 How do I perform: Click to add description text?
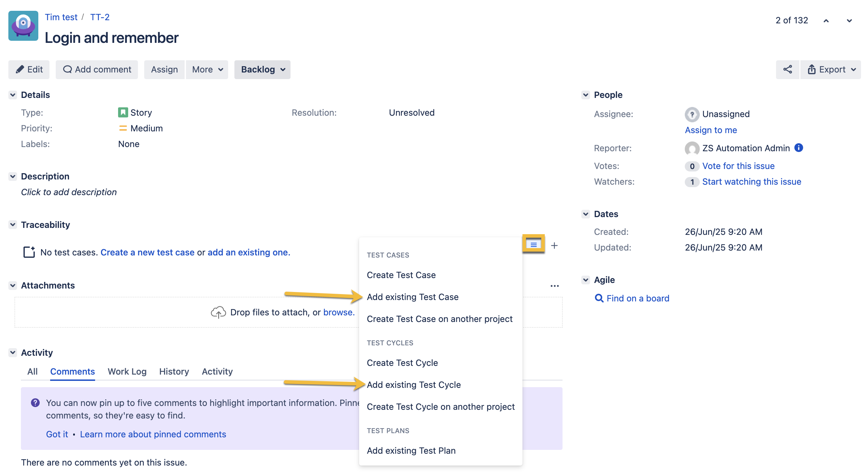(x=69, y=192)
